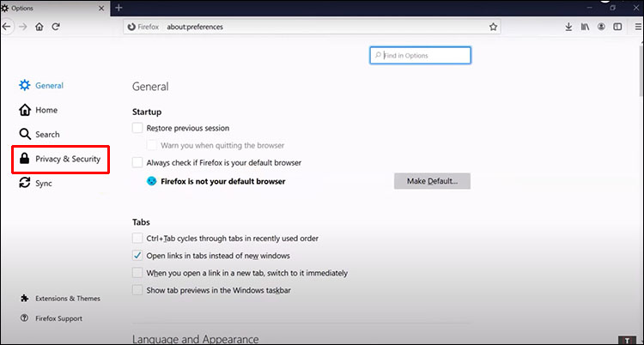The image size is (644, 345).
Task: Minimize the Firefox window
Action: click(x=590, y=8)
